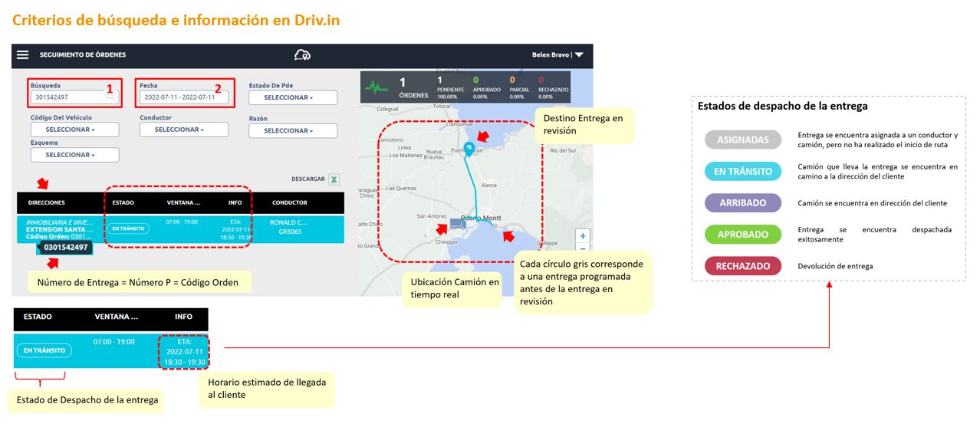The height and width of the screenshot is (427, 980).
Task: Expand the Código Del Vehículo selector
Action: (x=74, y=130)
